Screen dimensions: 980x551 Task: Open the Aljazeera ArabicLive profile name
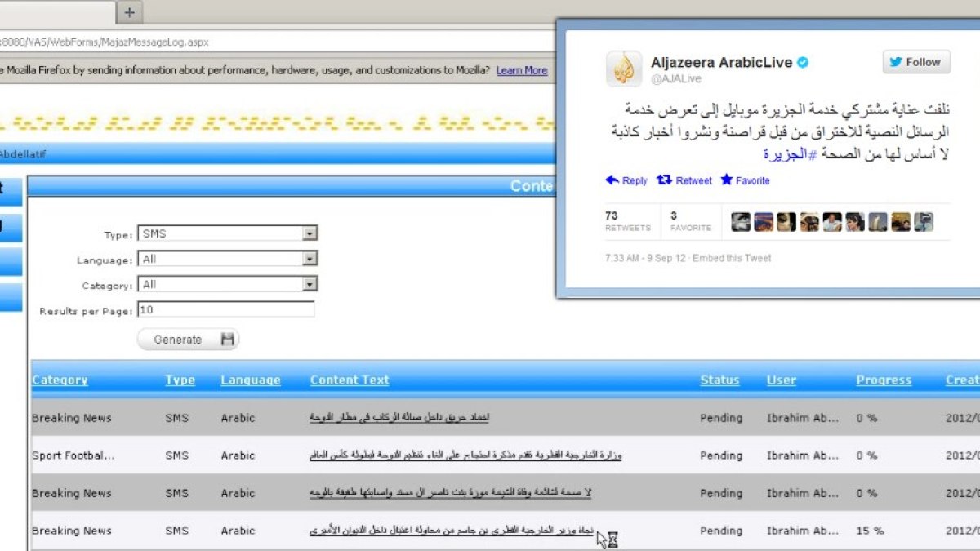pyautogui.click(x=722, y=62)
